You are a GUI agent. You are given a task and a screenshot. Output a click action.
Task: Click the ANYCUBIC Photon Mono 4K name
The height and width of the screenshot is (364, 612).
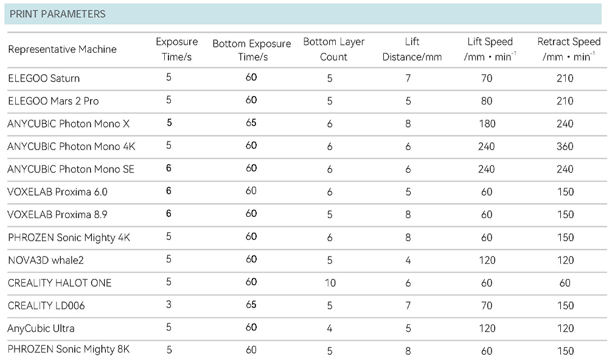tap(71, 146)
